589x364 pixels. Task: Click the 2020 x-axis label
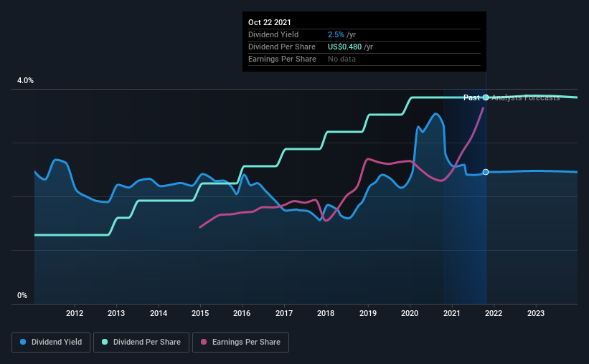coord(410,313)
